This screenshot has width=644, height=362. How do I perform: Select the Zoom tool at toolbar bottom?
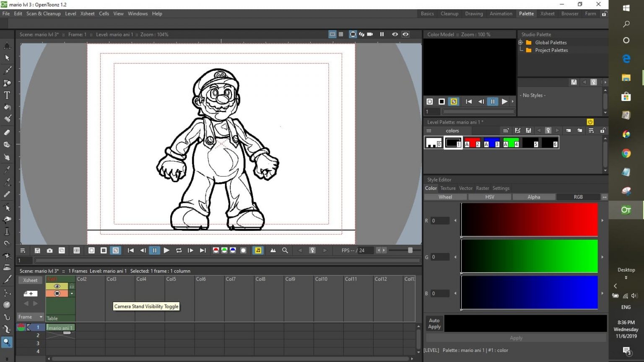(7, 342)
